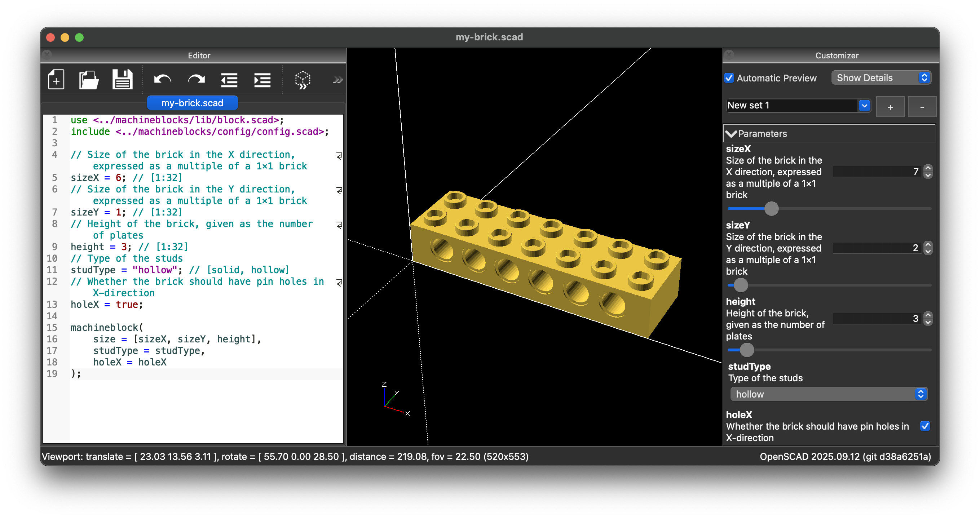Click the height value input field
This screenshot has height=519, width=980.
click(877, 318)
